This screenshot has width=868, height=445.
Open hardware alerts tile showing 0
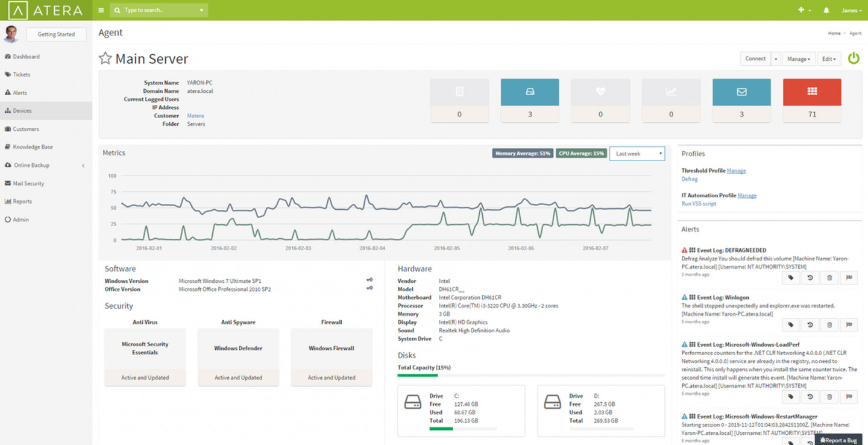[x=459, y=101]
